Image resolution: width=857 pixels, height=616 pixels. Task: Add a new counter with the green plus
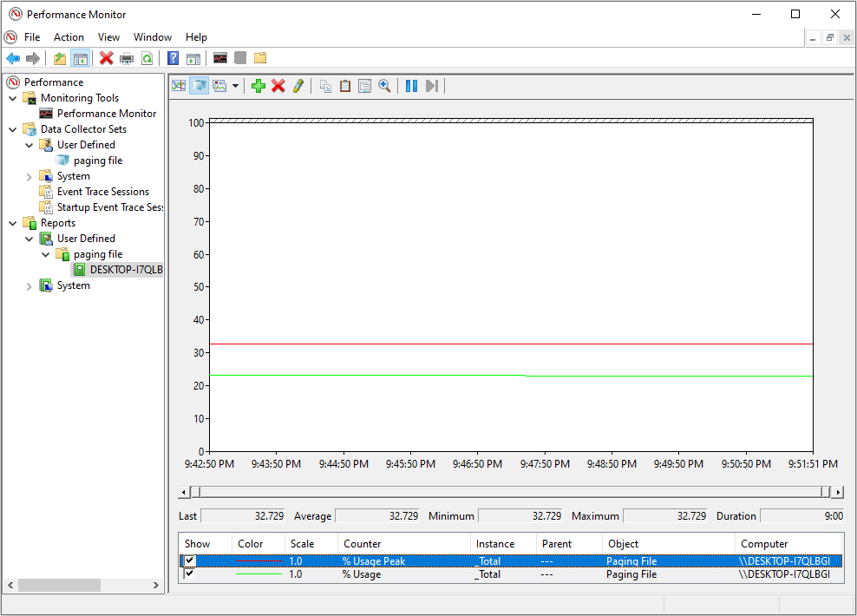258,85
